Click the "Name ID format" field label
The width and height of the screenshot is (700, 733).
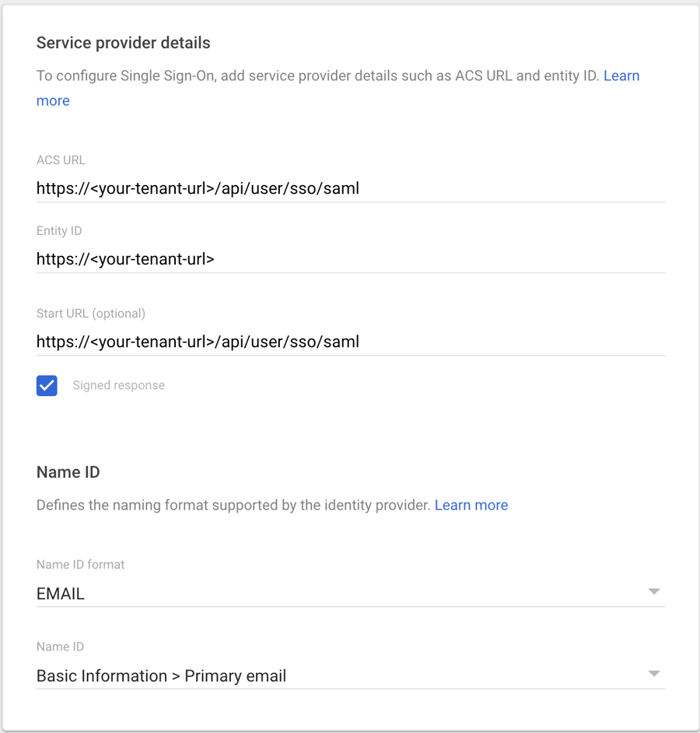click(x=81, y=564)
